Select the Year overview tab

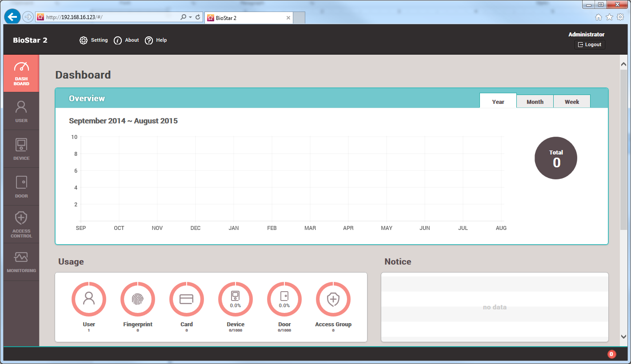point(498,102)
